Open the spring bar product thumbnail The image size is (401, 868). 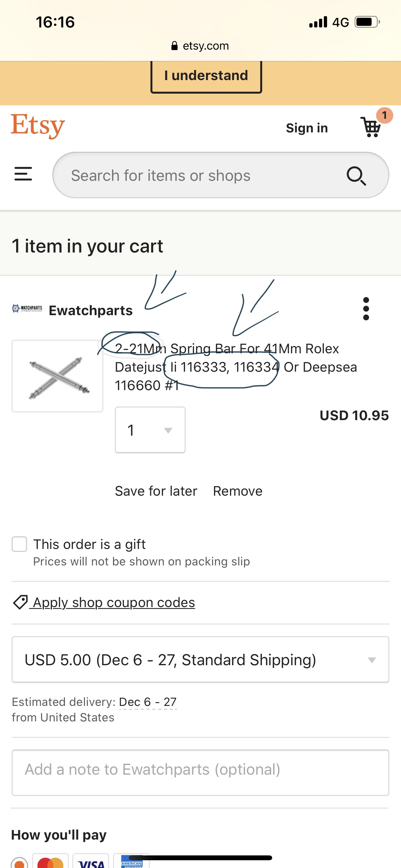coord(57,376)
